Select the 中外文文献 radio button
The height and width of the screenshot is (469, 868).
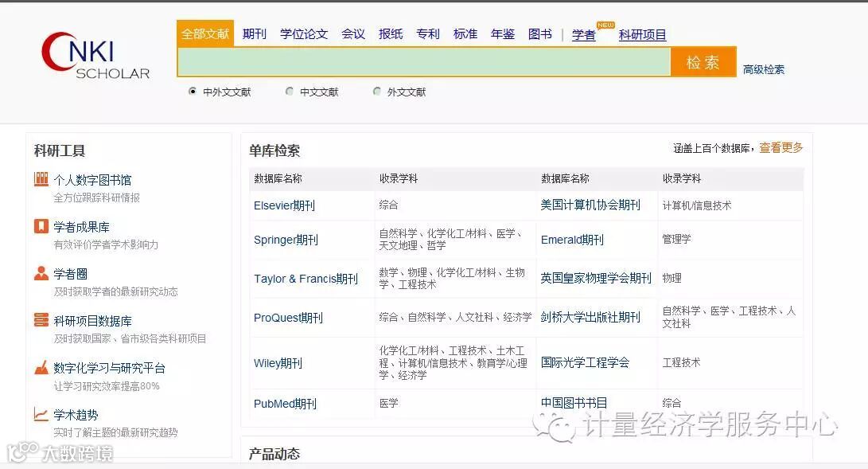tap(192, 92)
